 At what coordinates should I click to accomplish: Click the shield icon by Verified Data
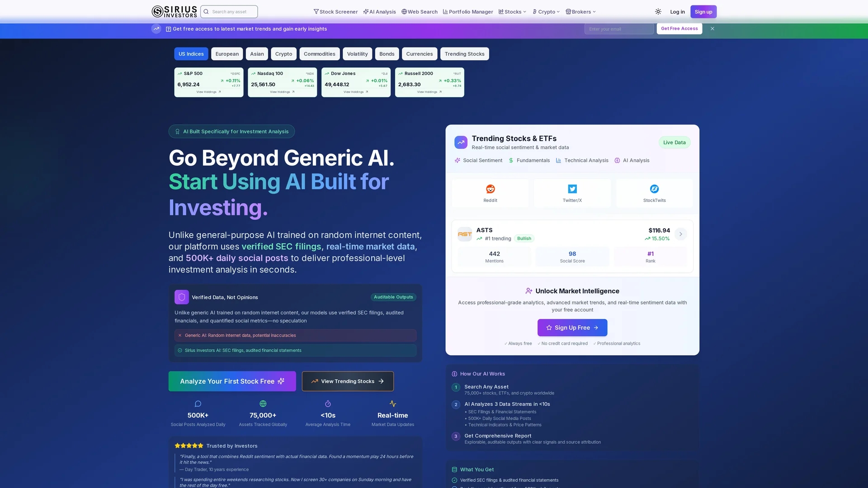182,297
